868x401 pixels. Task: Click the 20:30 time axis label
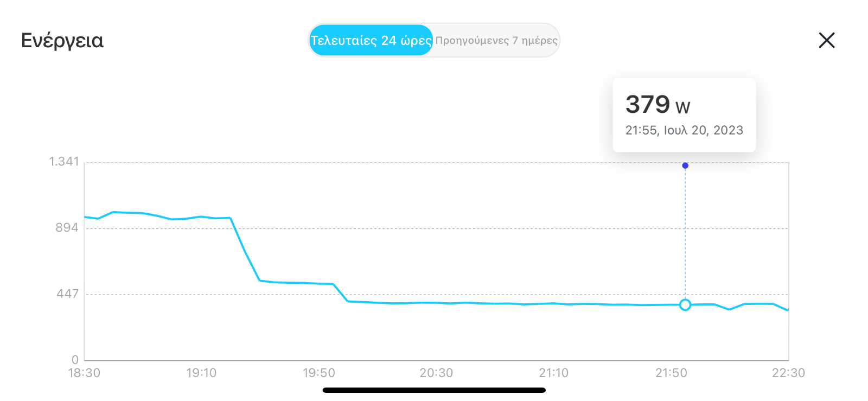pyautogui.click(x=436, y=373)
